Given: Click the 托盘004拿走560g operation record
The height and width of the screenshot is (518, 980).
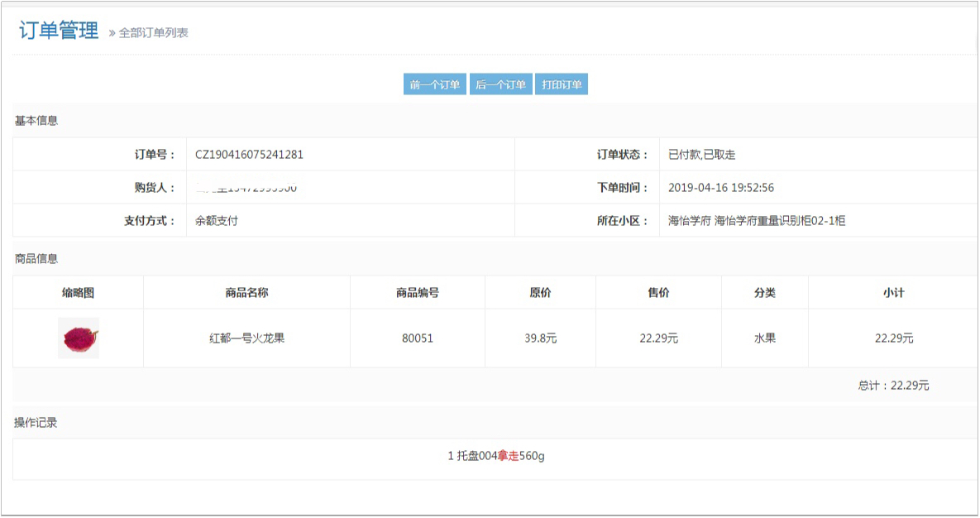Looking at the screenshot, I should pos(496,456).
